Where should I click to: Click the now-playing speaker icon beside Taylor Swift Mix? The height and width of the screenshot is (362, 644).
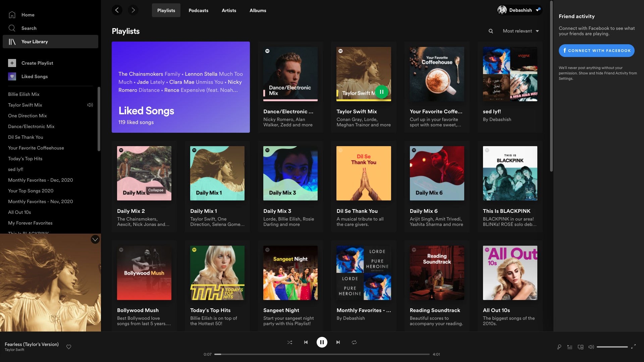point(90,105)
